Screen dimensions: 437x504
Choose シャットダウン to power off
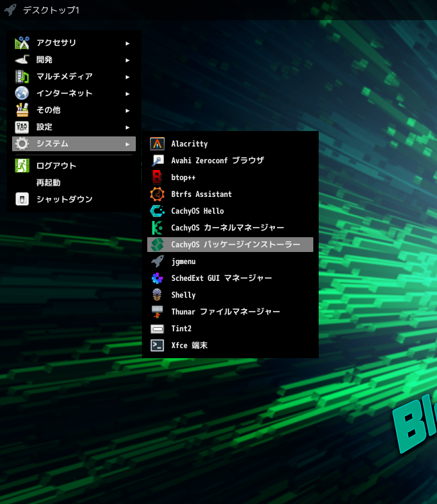click(74, 199)
